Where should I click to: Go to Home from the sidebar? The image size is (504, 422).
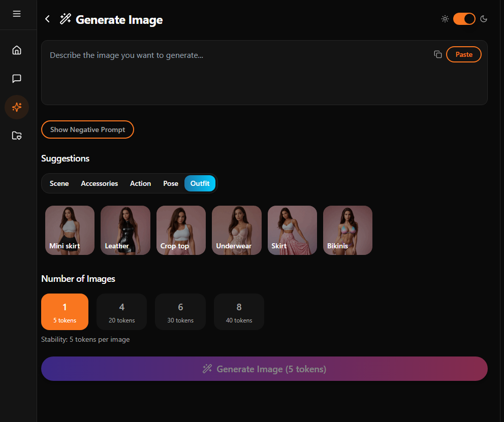(x=17, y=50)
